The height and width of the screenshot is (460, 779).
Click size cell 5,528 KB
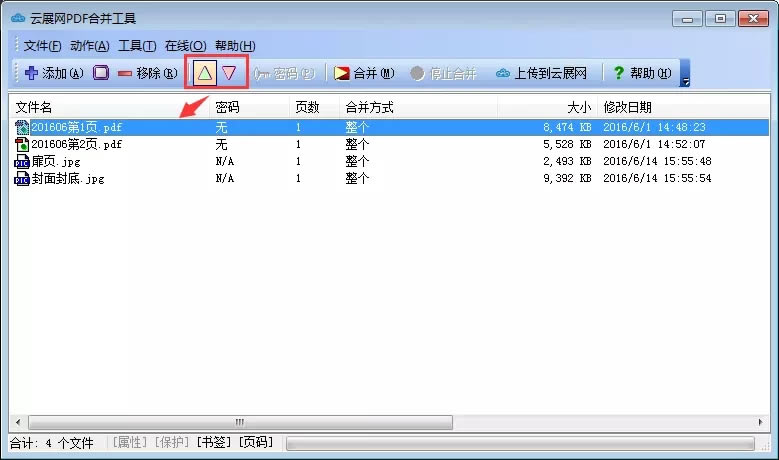567,144
